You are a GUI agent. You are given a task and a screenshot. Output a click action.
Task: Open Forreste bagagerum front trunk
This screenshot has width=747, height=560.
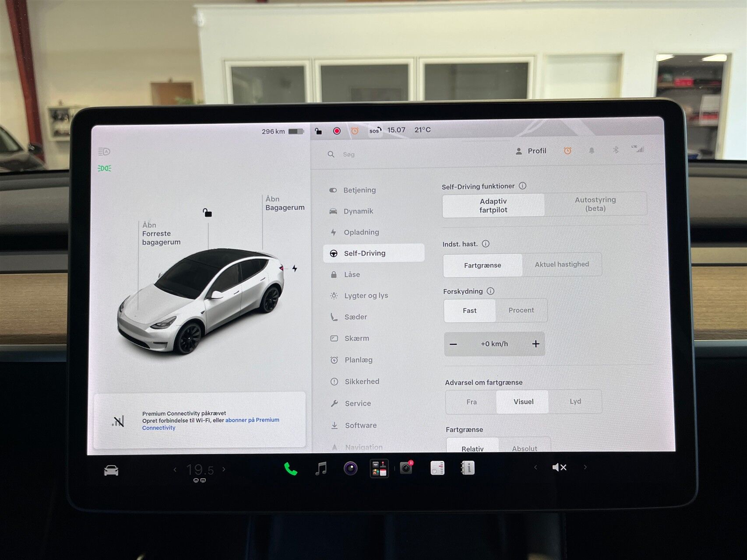coord(161,234)
